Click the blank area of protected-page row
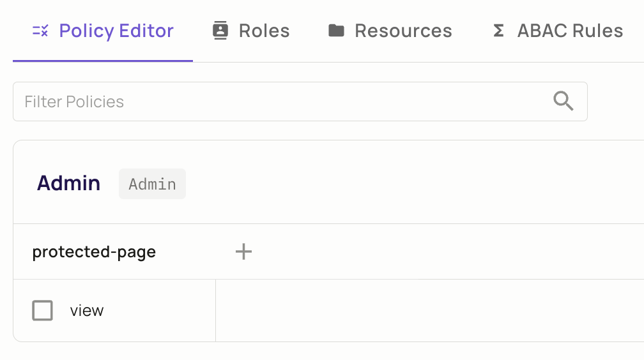 (448, 251)
